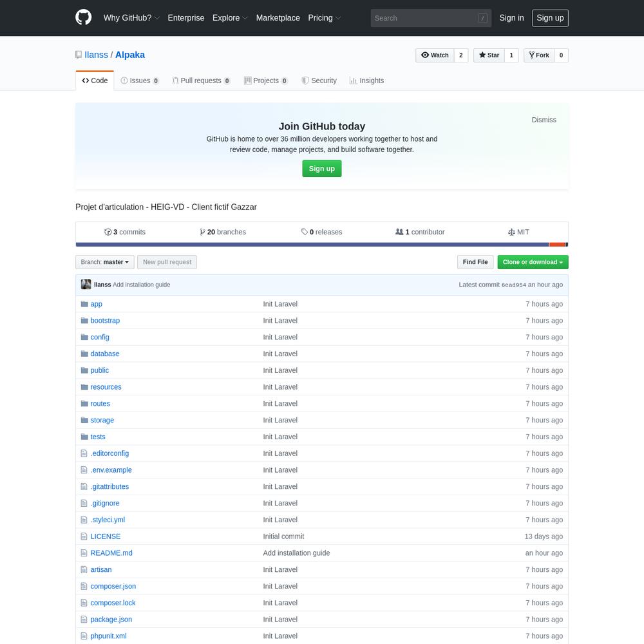This screenshot has width=644, height=644.
Task: Dismiss the Join GitHub banner
Action: tap(544, 120)
